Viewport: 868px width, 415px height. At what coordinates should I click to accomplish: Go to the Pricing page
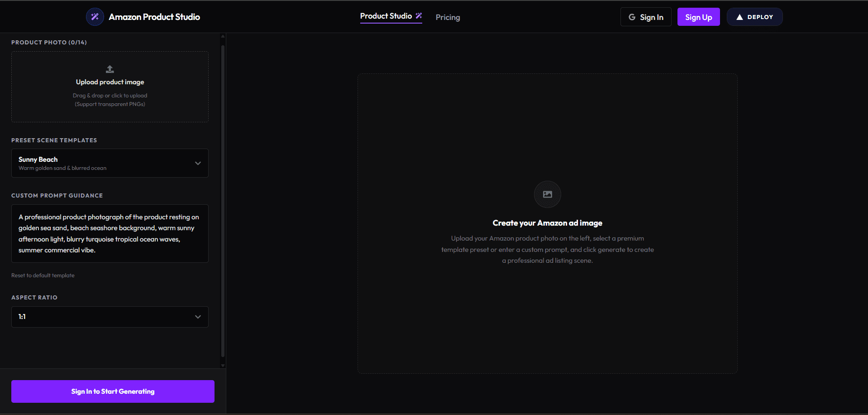(448, 17)
